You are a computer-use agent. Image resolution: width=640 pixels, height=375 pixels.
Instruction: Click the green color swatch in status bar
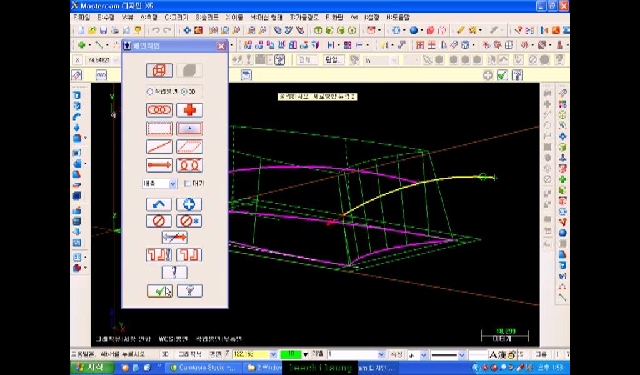click(291, 354)
